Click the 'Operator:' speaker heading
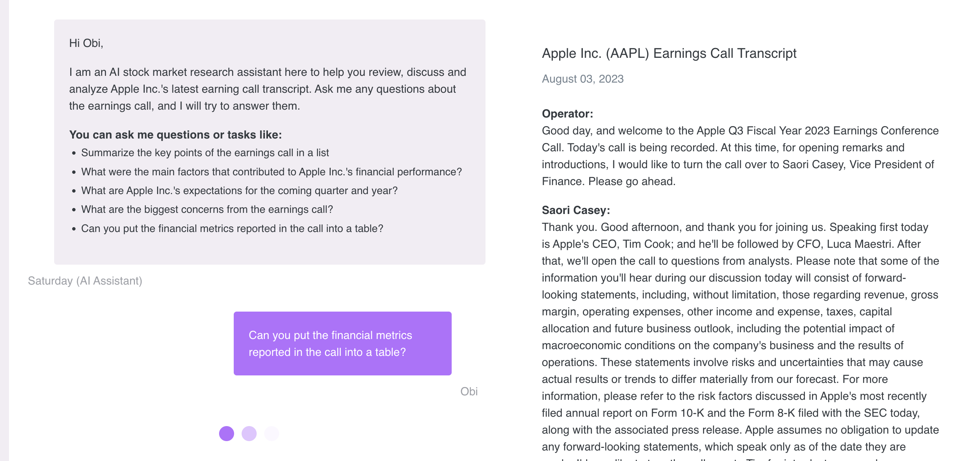Image resolution: width=980 pixels, height=461 pixels. click(x=567, y=114)
